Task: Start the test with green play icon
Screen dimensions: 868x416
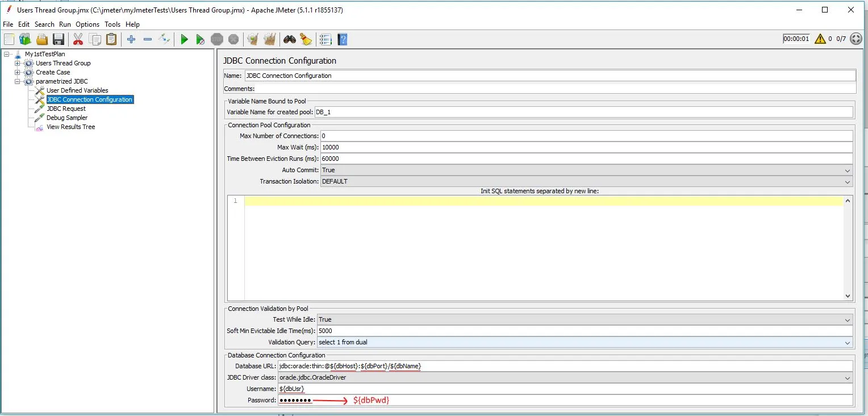Action: pyautogui.click(x=184, y=39)
